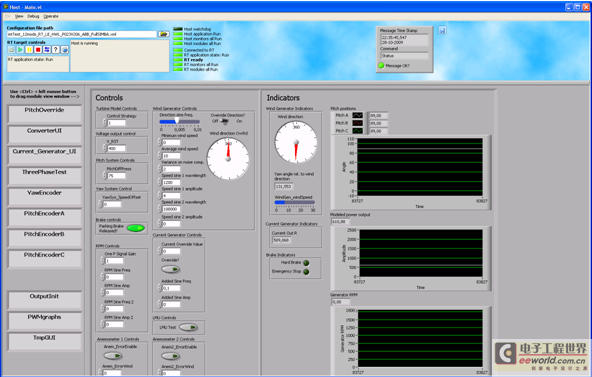Click the Connected to RT indicator light
This screenshot has height=377, width=592.
(178, 50)
